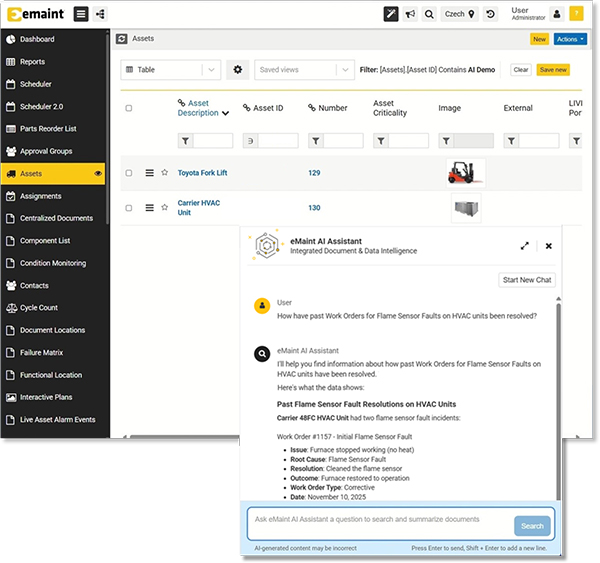Click the forklift image thumbnail
Image resolution: width=600 pixels, height=563 pixels.
click(x=466, y=173)
